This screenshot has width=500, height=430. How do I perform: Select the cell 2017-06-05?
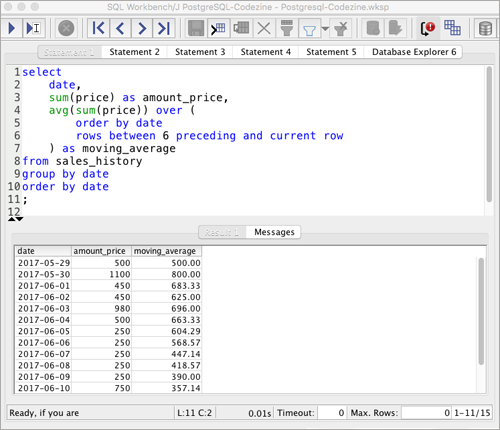point(44,331)
